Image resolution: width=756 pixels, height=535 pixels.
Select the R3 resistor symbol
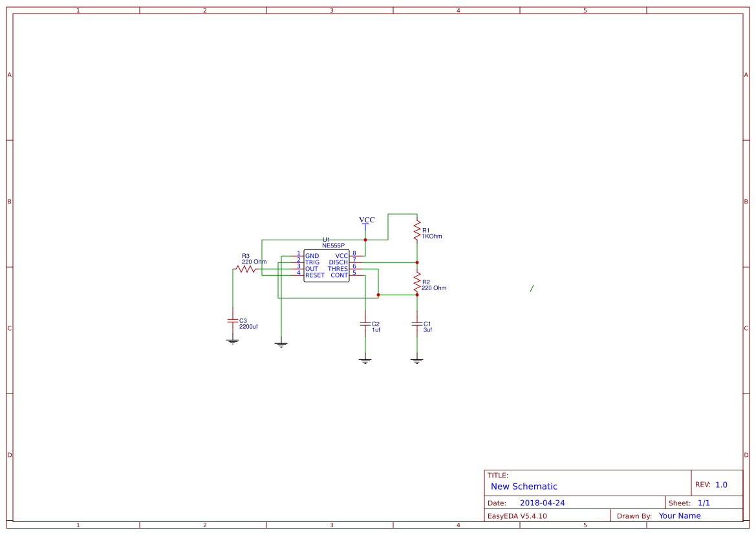(x=246, y=269)
